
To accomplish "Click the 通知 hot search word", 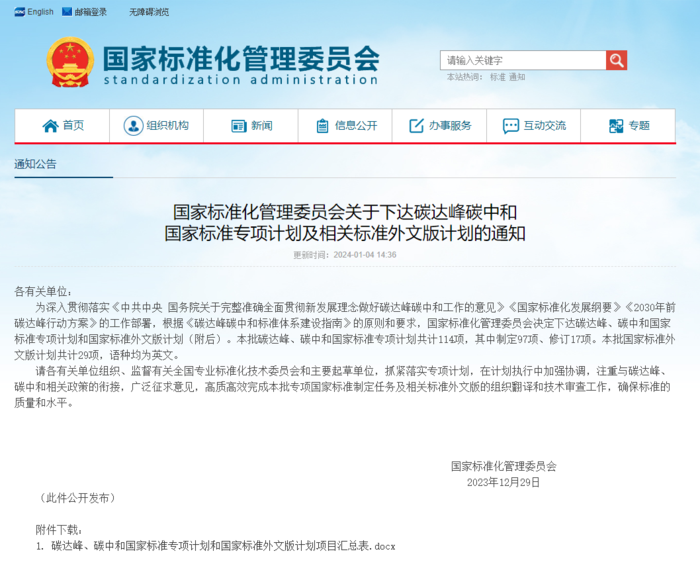I will (x=516, y=77).
